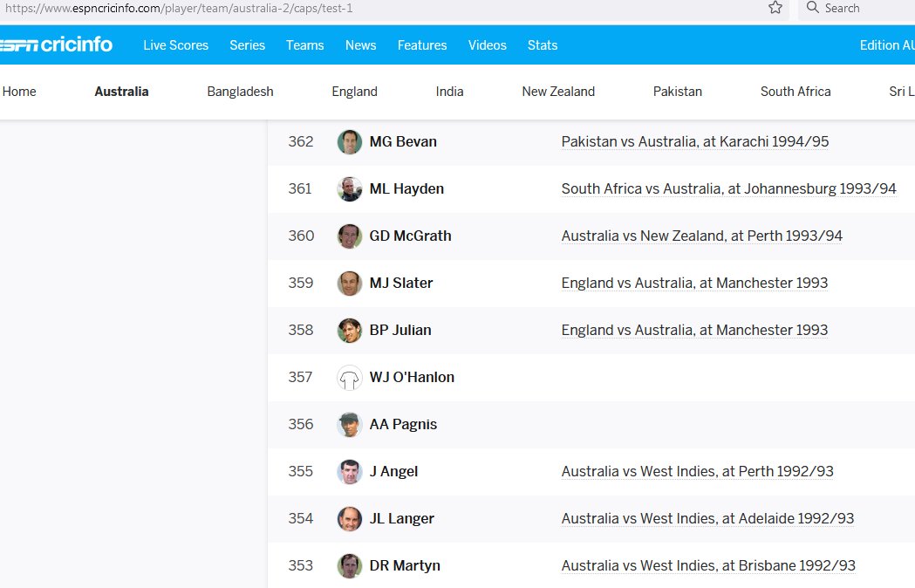Open the Teams navigation menu
Screen dimensions: 915x588
pos(304,44)
